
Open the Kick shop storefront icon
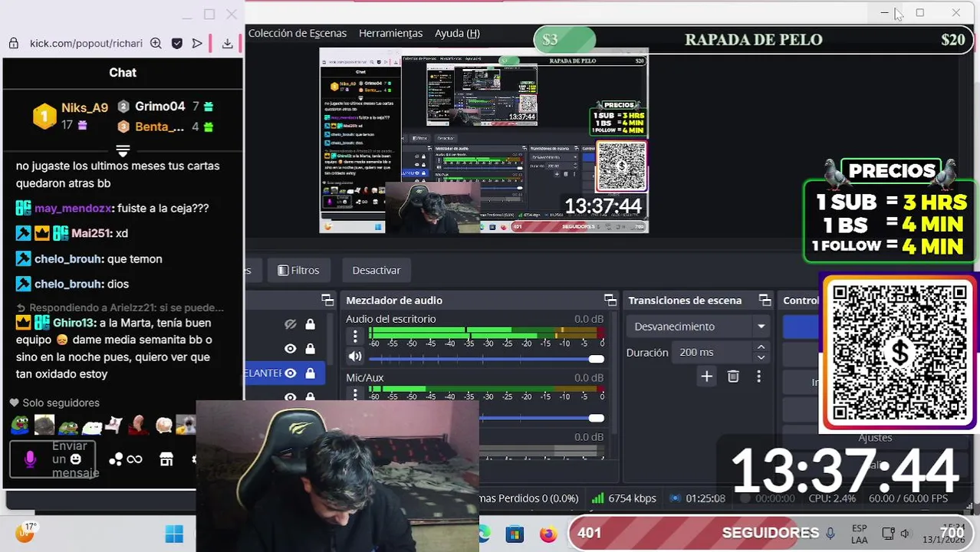(x=166, y=459)
